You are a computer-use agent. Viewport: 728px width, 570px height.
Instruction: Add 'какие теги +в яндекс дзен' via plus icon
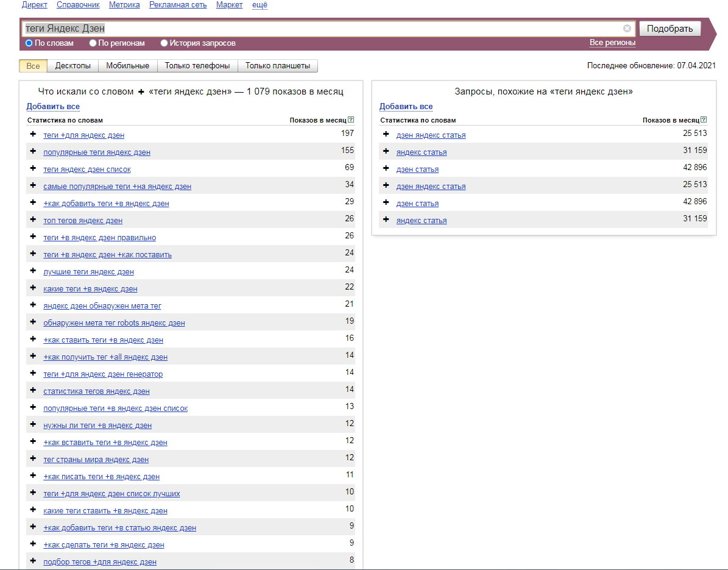pos(33,288)
